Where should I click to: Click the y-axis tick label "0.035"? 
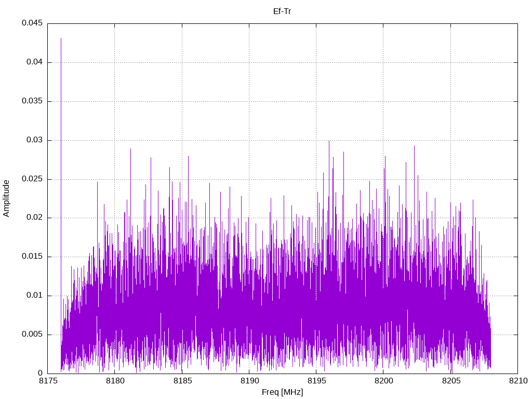pos(32,101)
